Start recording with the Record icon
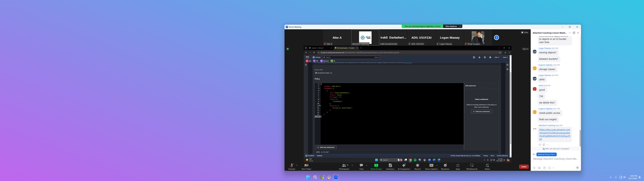 417,166
